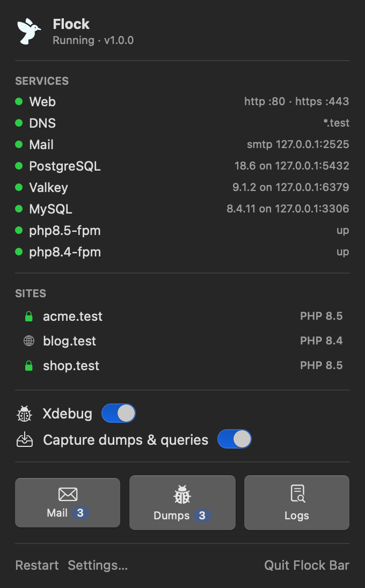365x588 pixels.
Task: Turn off Capture dumps & queries switch
Action: [x=235, y=439]
